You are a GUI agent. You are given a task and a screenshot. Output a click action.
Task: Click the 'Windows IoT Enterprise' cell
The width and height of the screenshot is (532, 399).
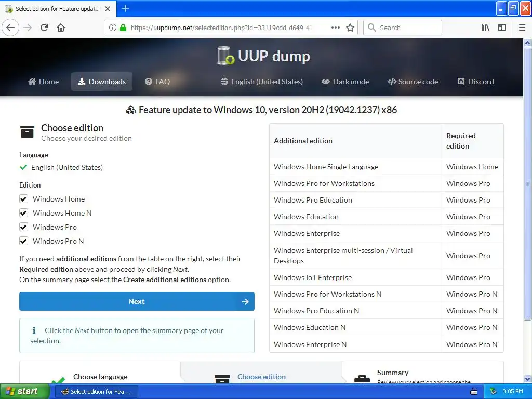click(355, 277)
